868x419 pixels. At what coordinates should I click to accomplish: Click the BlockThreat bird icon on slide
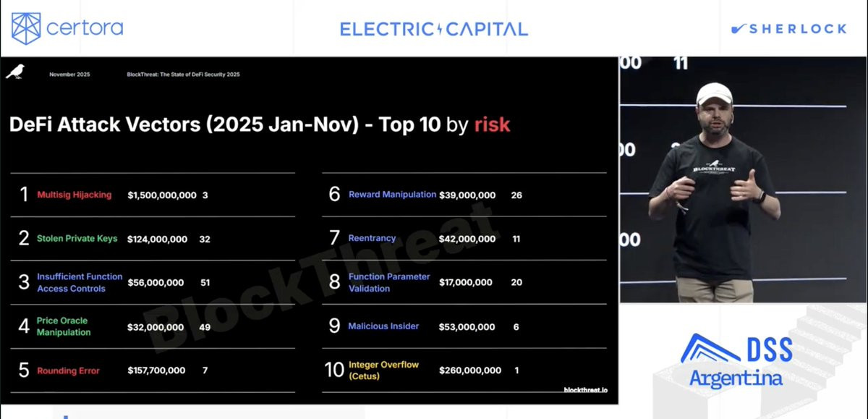point(15,72)
